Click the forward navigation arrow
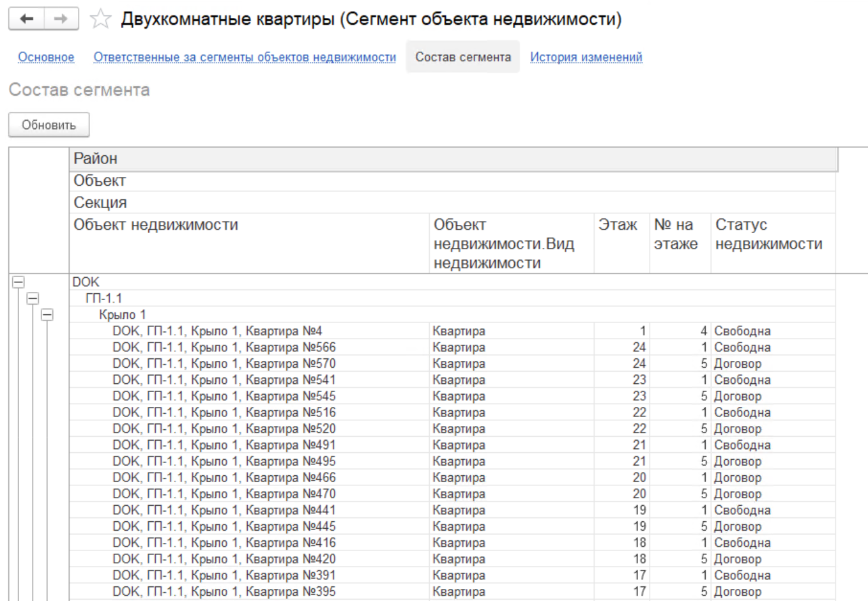Image resolution: width=868 pixels, height=601 pixels. click(61, 19)
